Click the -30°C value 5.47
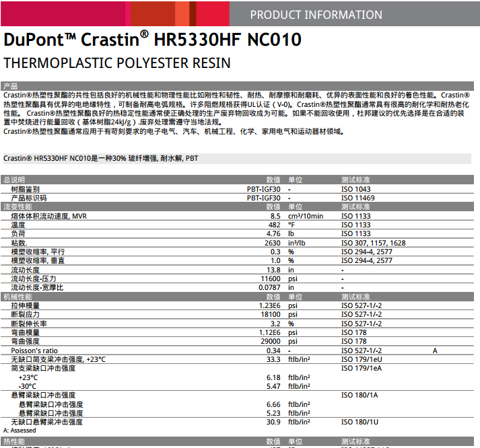The width and height of the screenshot is (480, 448). coord(274,386)
